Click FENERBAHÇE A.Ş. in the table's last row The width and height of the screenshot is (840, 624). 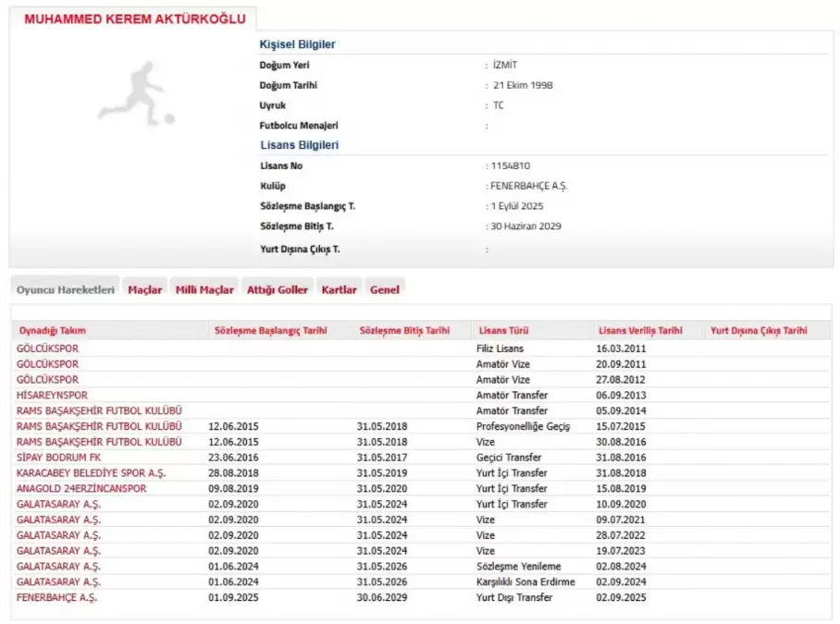click(56, 597)
